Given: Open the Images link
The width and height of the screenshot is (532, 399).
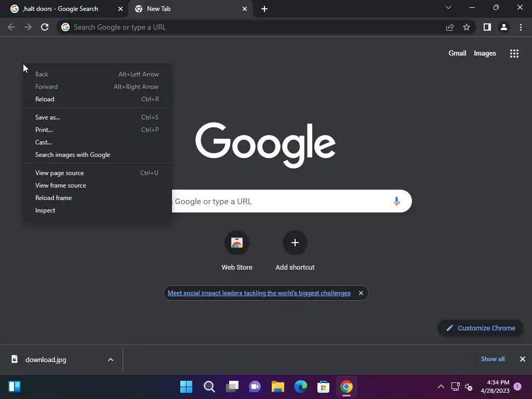Looking at the screenshot, I should click(x=485, y=54).
